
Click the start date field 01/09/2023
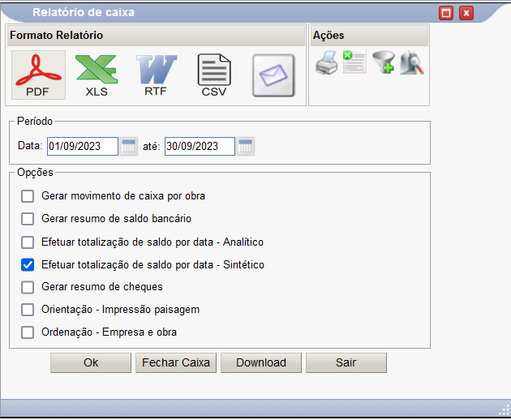[83, 146]
